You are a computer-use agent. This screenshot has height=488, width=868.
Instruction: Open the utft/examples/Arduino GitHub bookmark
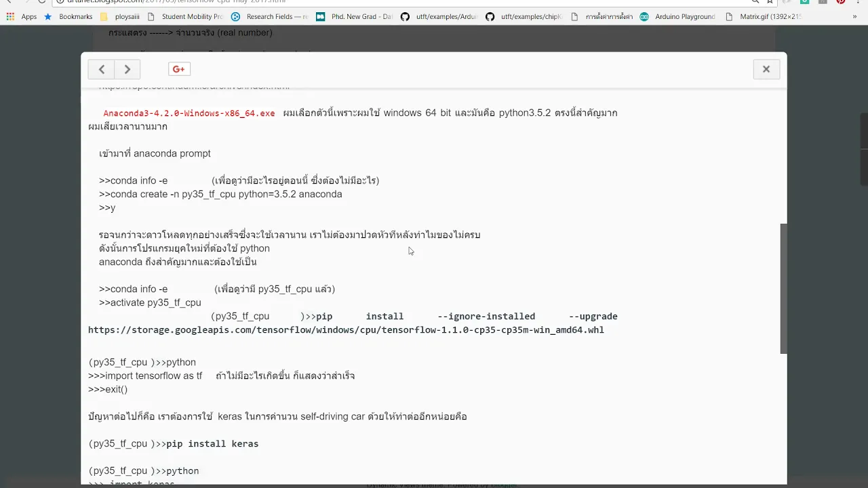(439, 16)
